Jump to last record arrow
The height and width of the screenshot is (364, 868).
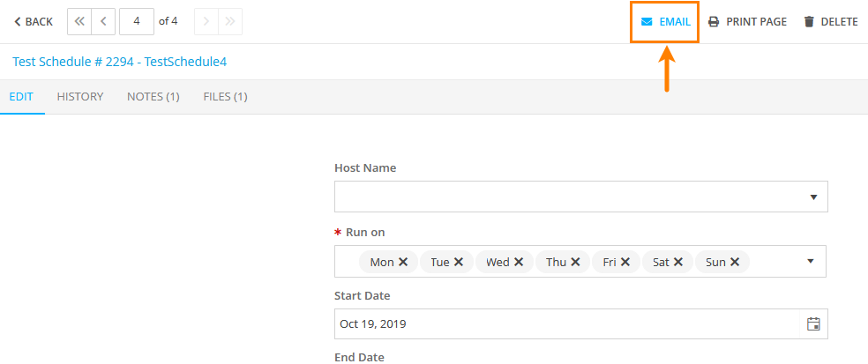coord(230,22)
